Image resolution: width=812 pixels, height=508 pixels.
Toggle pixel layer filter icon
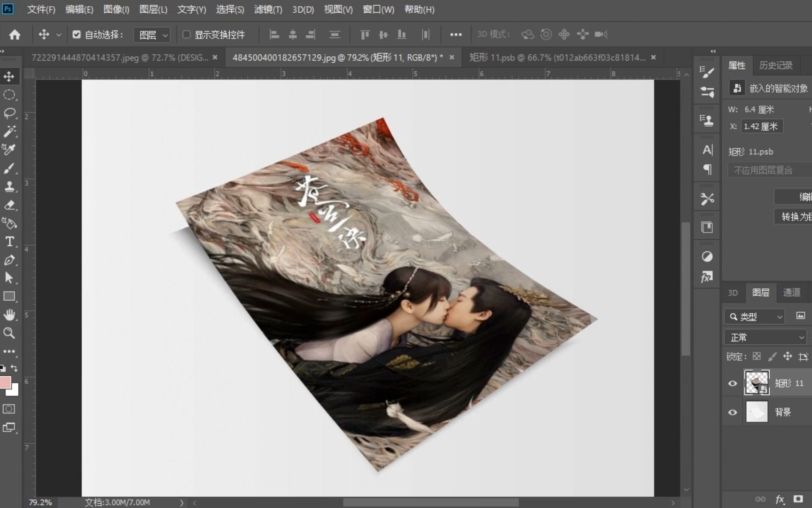click(801, 316)
